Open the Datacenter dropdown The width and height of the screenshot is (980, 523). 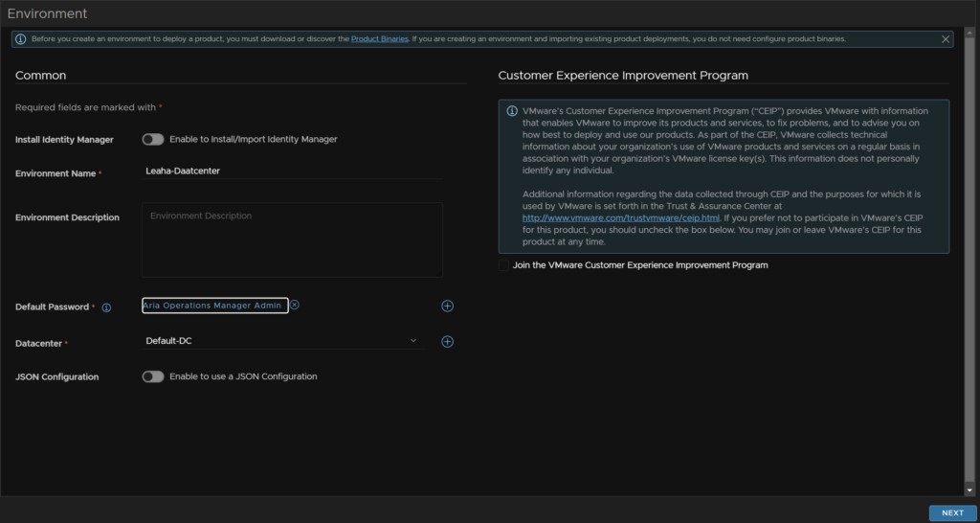tap(283, 341)
